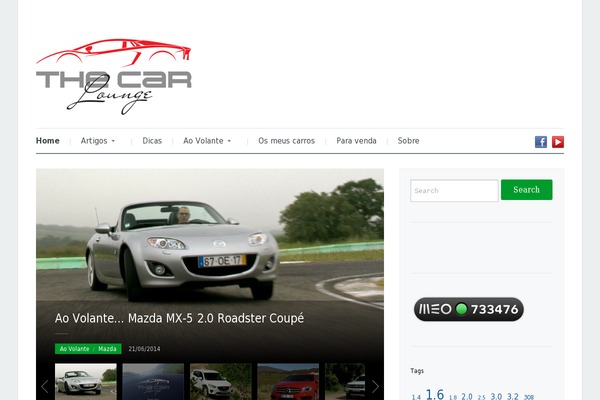
Task: Open the Ao Volante category label
Action: [x=74, y=349]
